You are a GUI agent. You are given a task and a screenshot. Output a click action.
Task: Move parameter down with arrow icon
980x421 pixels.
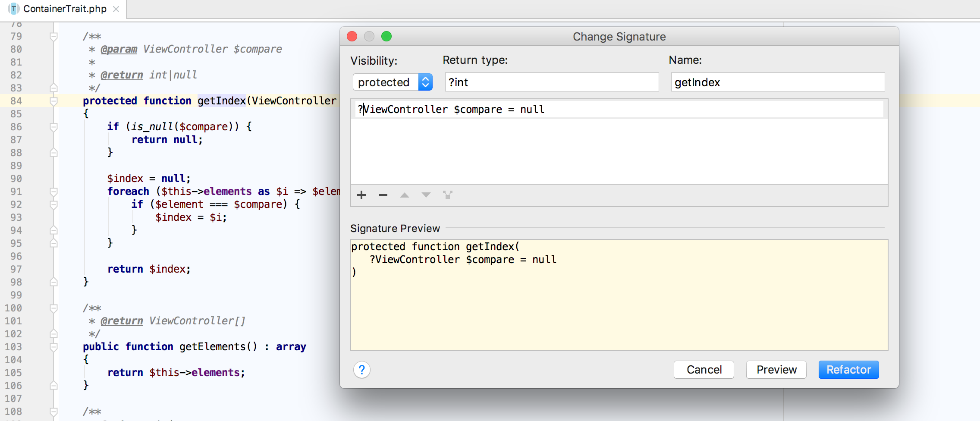[426, 195]
